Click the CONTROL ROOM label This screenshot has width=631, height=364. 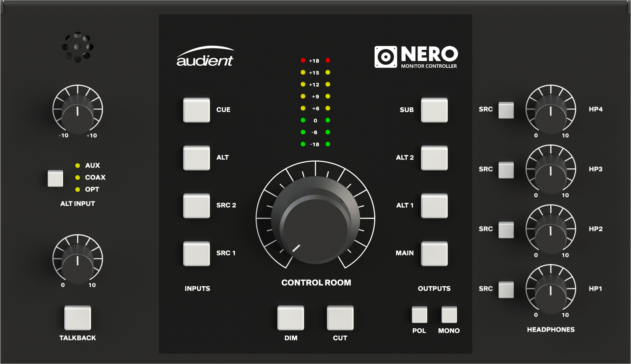(x=316, y=283)
